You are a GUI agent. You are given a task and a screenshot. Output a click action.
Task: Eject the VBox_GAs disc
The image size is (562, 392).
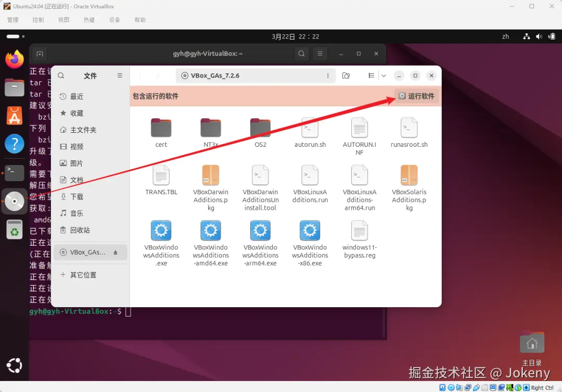[116, 252]
